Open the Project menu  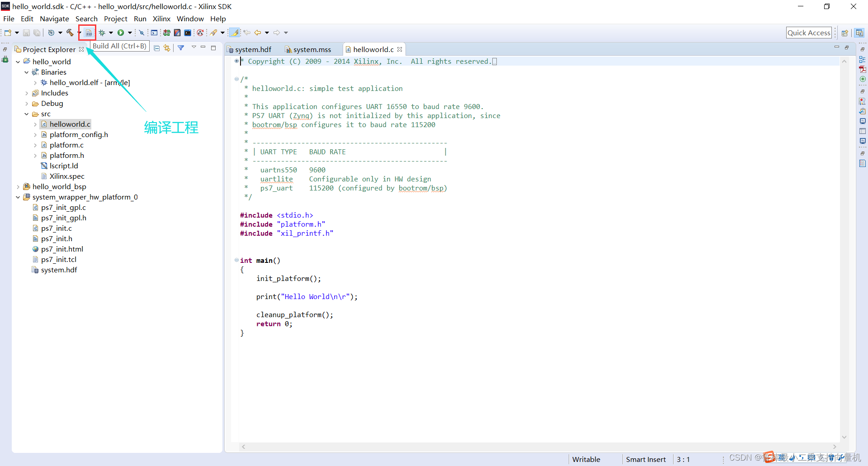click(116, 19)
